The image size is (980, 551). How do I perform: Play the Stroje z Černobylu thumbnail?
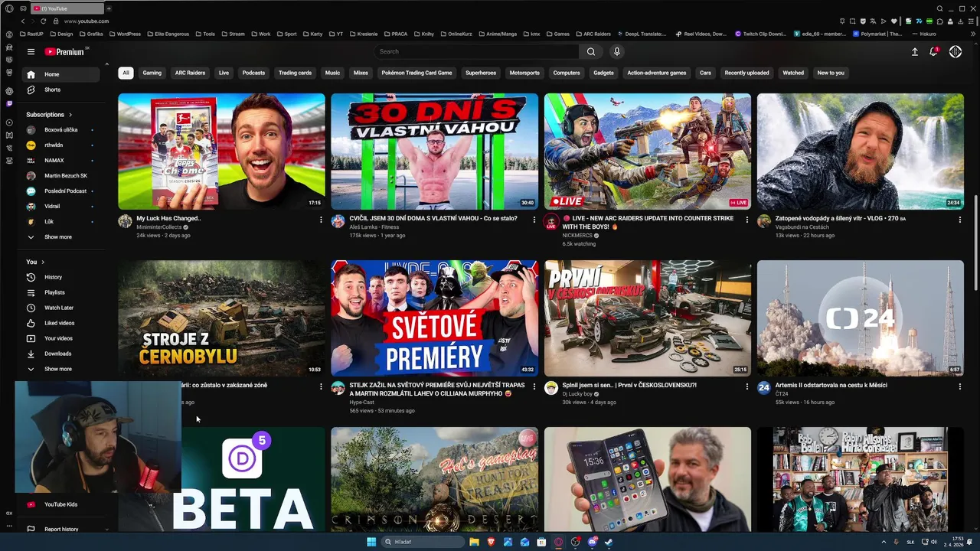coord(221,318)
